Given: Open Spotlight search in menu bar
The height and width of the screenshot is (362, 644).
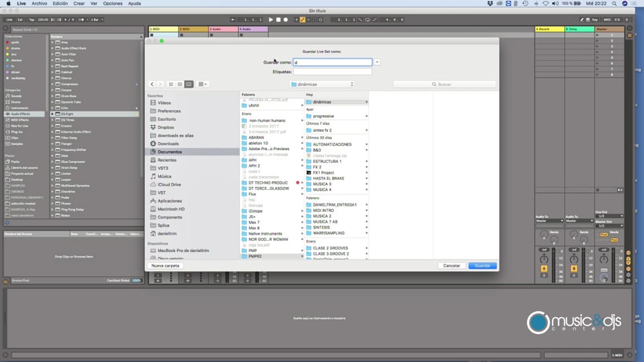Looking at the screenshot, I should pos(614,3).
